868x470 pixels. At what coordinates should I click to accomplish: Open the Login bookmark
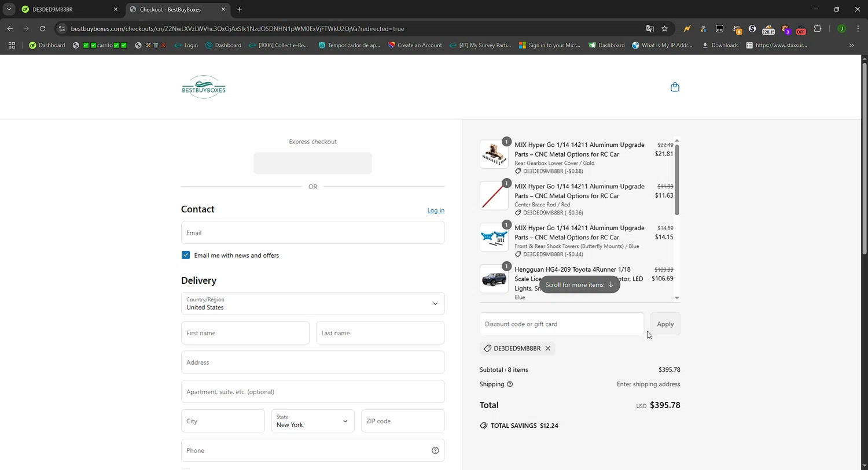186,45
